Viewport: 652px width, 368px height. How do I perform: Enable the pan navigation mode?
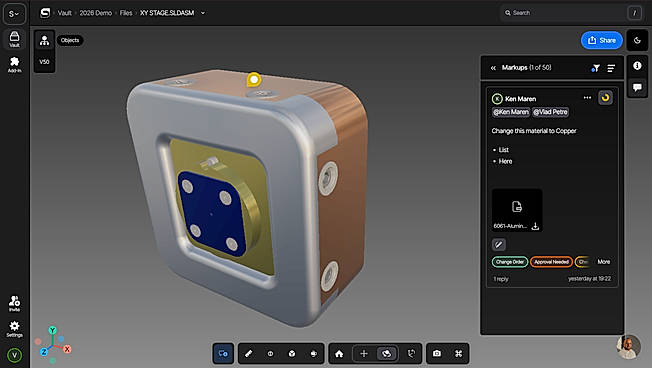(364, 353)
